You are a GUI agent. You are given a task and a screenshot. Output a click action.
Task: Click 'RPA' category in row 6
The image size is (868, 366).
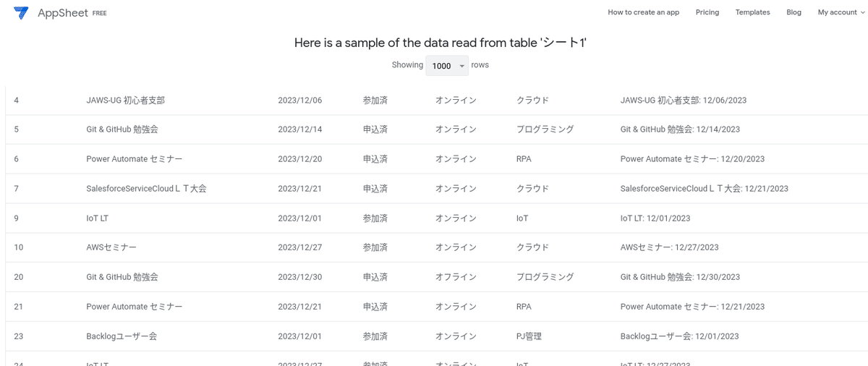point(524,159)
